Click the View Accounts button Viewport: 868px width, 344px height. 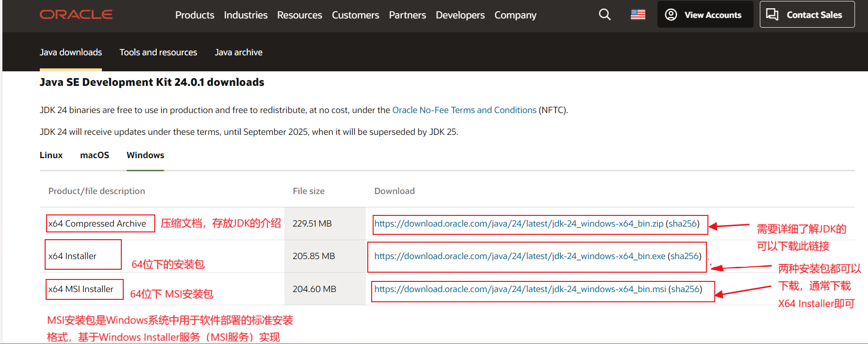(705, 15)
